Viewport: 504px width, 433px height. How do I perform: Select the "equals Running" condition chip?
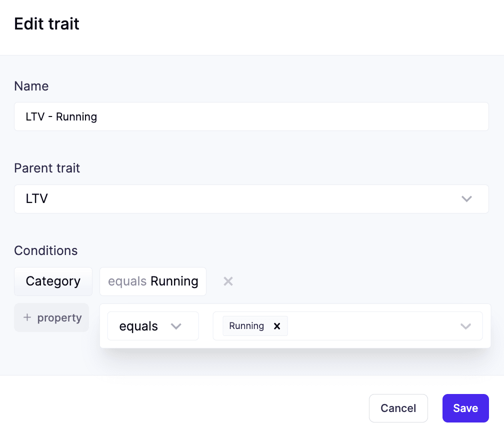point(153,281)
